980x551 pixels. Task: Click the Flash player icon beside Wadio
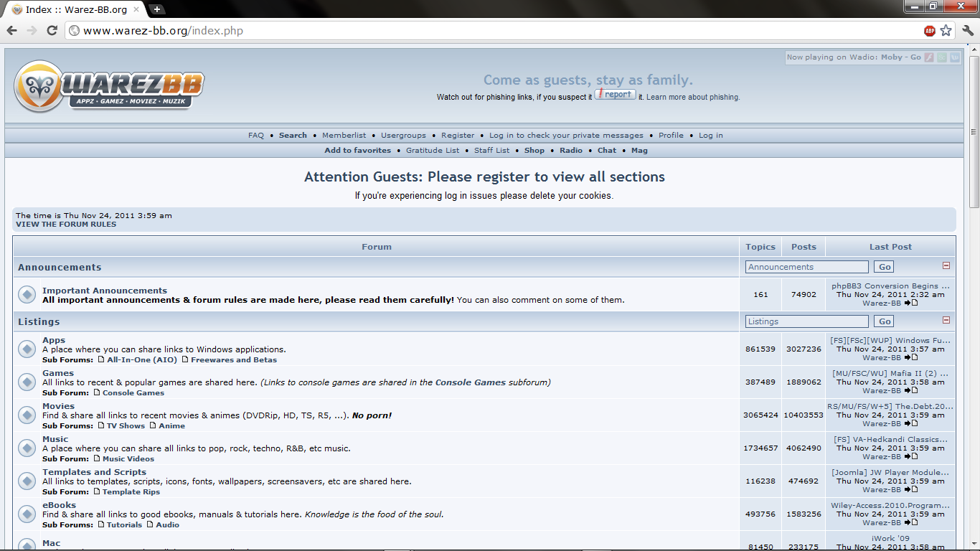(x=929, y=57)
